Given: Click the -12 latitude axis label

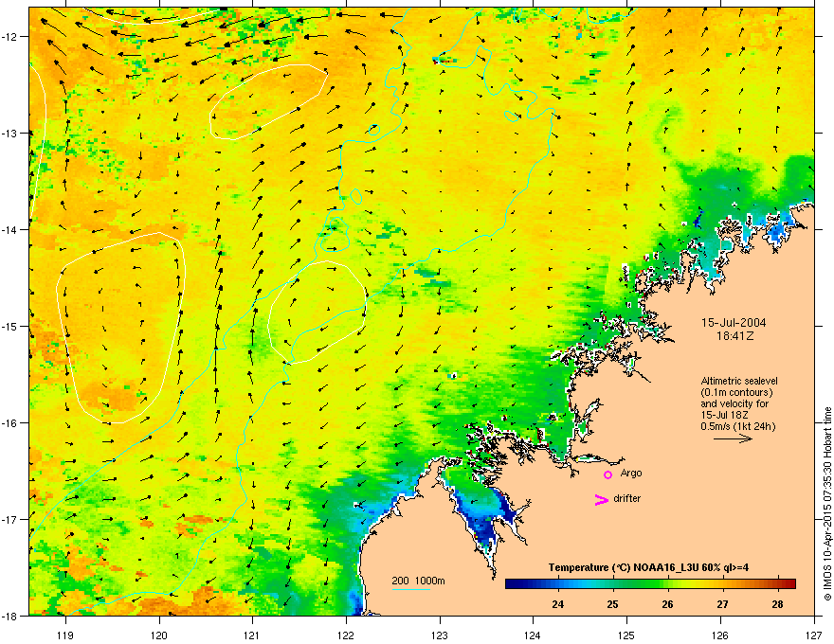Looking at the screenshot, I should 11,37.
